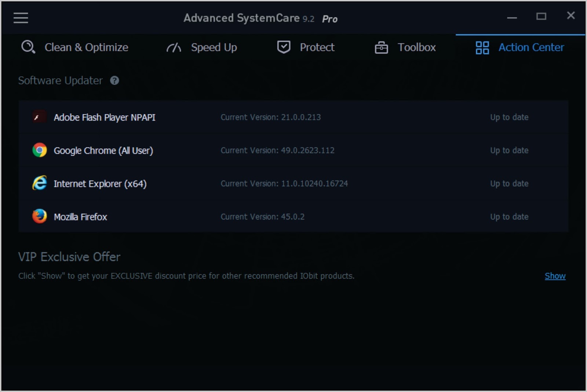This screenshot has width=587, height=392.
Task: Select the Google Chrome (All User) name
Action: [103, 150]
